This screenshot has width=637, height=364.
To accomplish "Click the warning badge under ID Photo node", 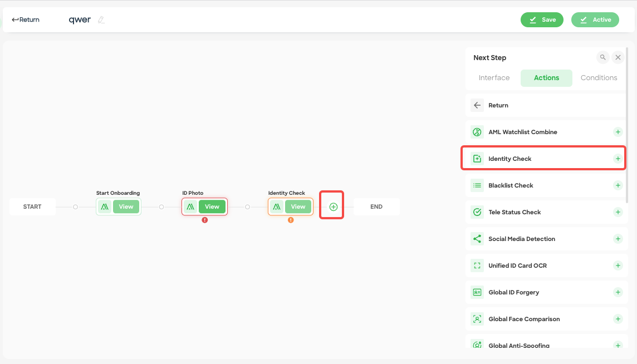I will (204, 220).
